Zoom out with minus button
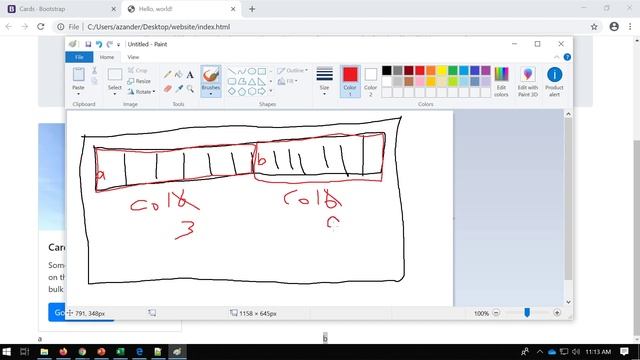 496,313
